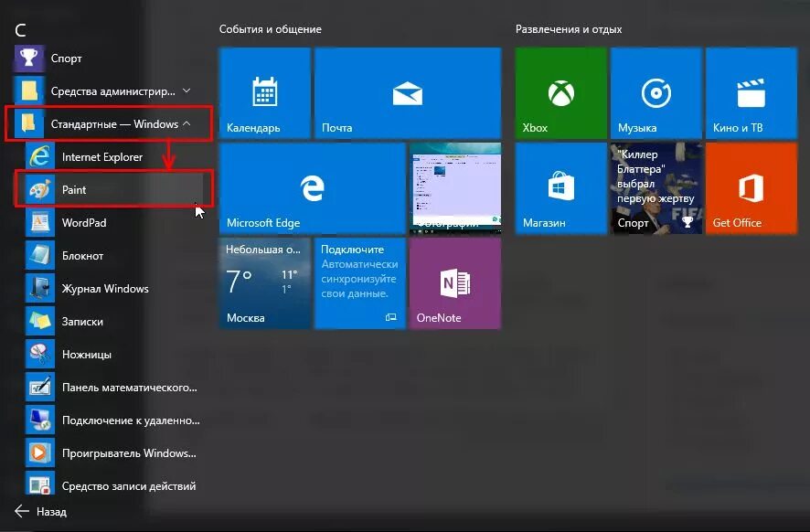Open the Кино и ТВ tile

(751, 93)
